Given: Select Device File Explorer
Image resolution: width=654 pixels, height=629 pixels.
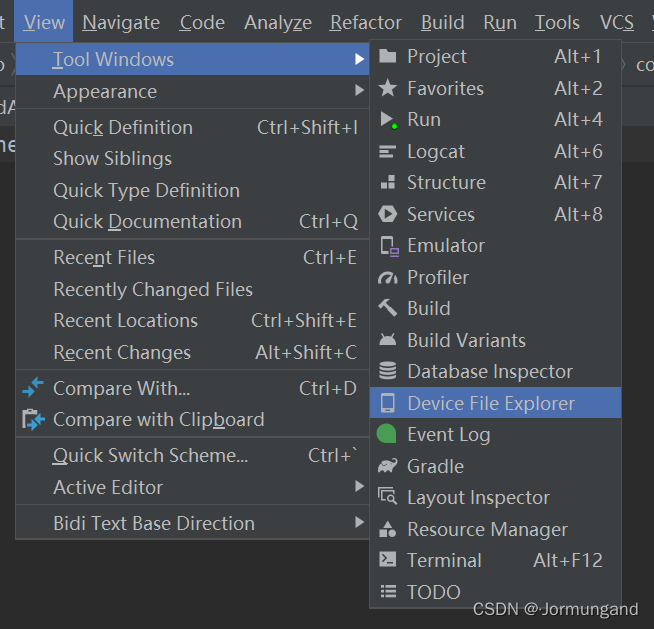Looking at the screenshot, I should 490,404.
